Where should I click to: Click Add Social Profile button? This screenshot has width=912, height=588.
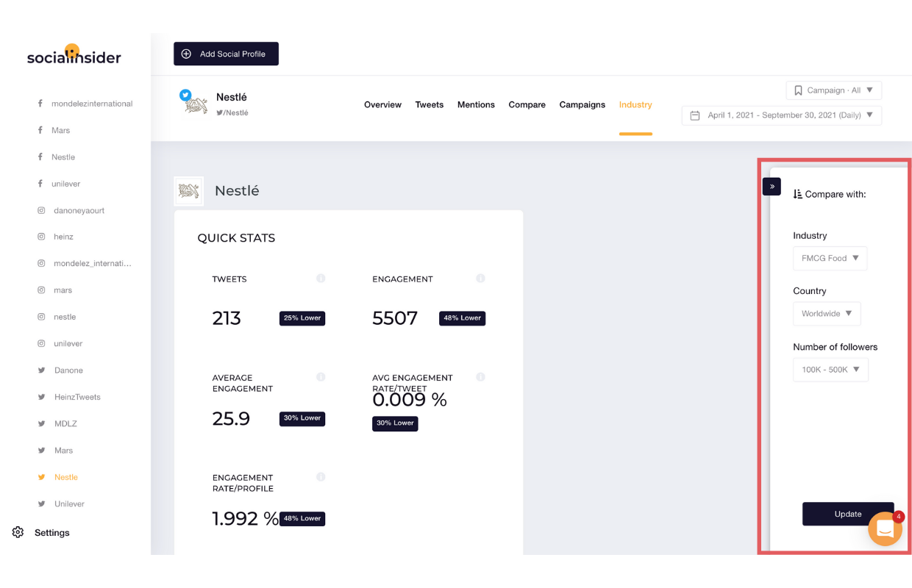click(x=226, y=54)
